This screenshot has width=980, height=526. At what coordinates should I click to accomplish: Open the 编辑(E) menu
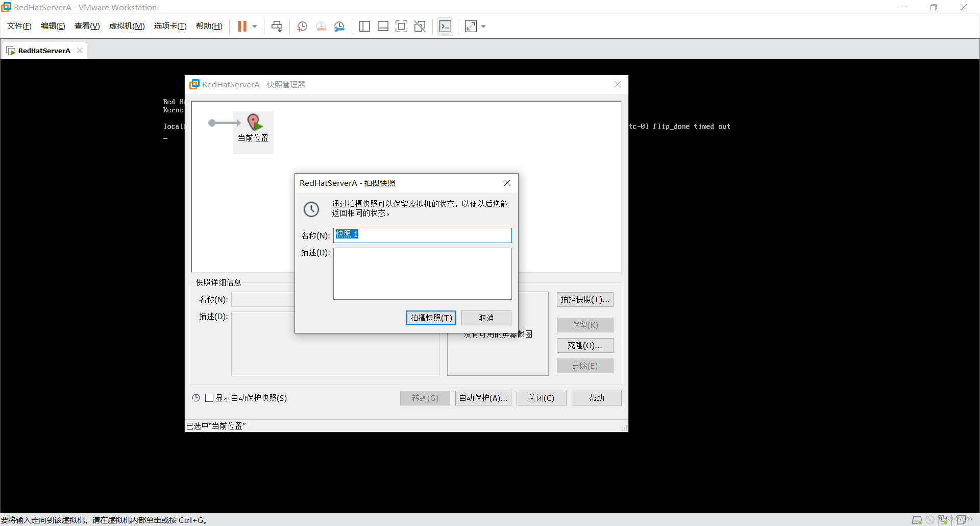53,26
